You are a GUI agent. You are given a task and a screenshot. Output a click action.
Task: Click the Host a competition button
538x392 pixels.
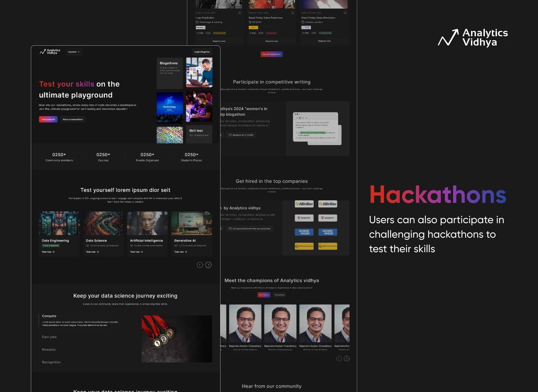(x=73, y=119)
